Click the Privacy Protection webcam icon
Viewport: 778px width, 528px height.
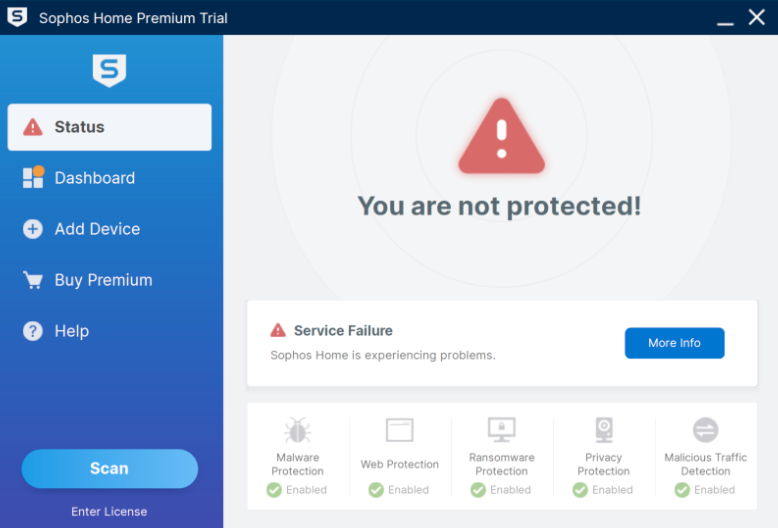pos(604,430)
